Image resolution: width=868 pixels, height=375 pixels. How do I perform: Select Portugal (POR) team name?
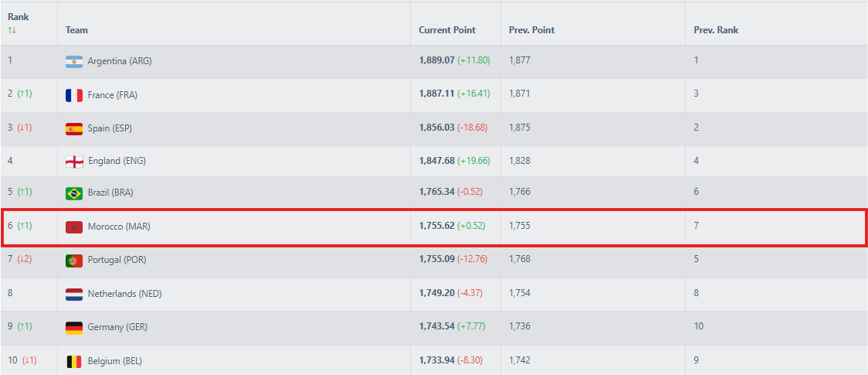[117, 260]
